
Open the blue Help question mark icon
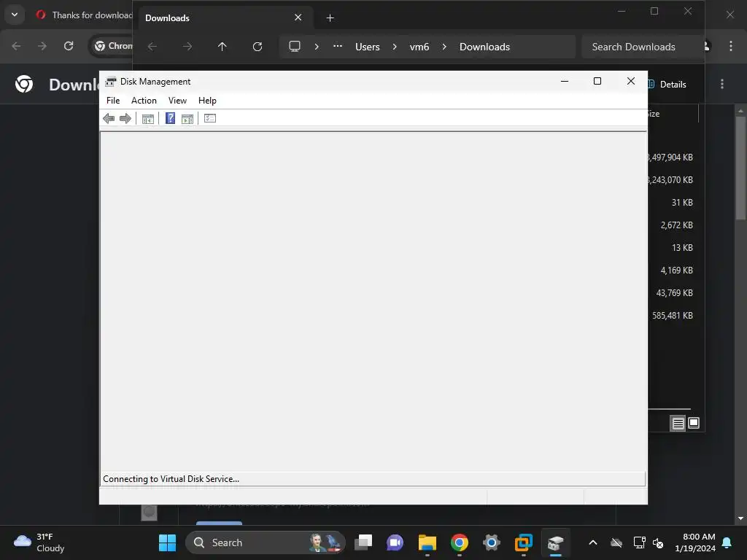(170, 118)
